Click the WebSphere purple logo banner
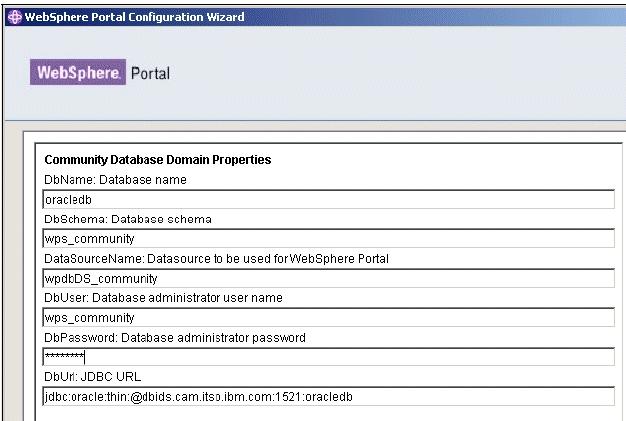The image size is (626, 421). pyautogui.click(x=78, y=72)
